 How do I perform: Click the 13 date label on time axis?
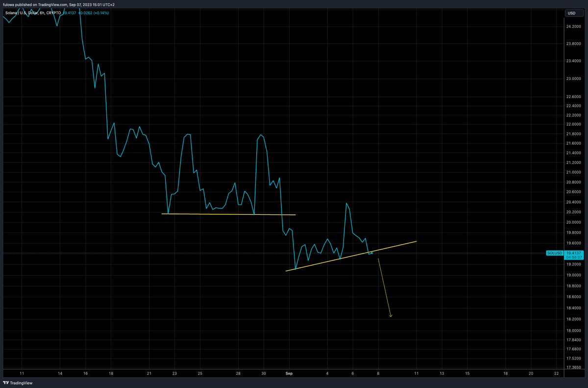[442, 373]
